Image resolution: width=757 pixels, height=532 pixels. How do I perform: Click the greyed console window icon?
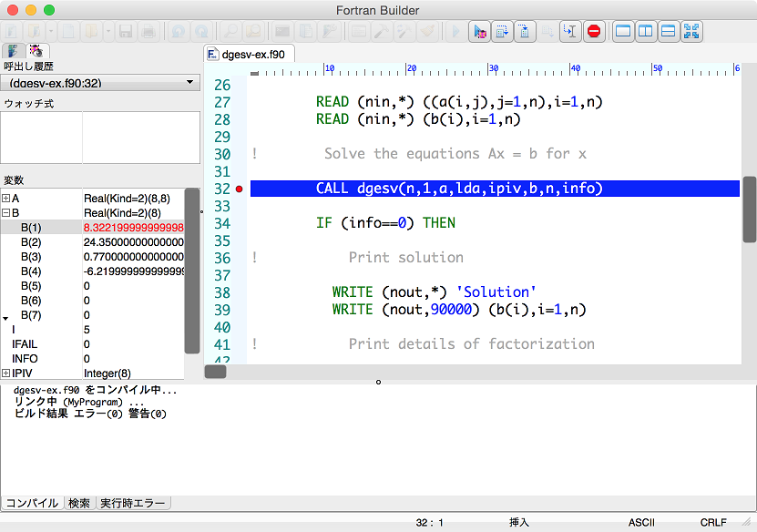[x=282, y=32]
